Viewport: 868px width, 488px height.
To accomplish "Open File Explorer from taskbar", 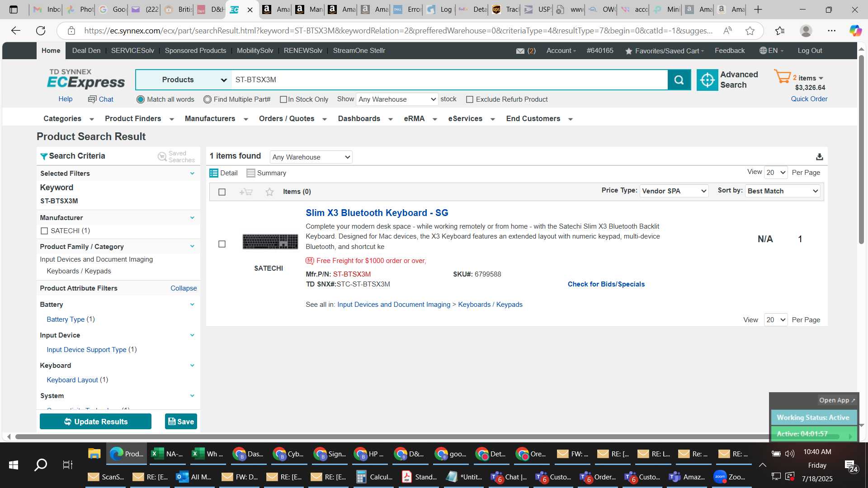I will pos(94,454).
